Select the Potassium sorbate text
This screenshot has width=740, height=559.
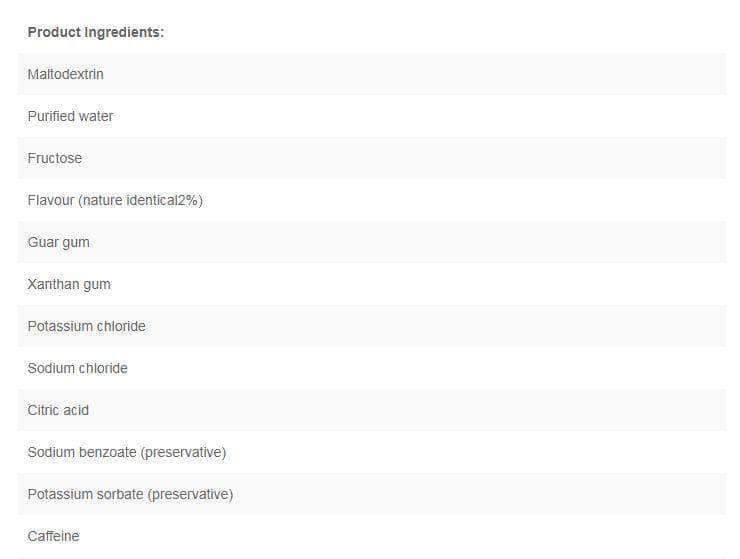[x=85, y=494]
